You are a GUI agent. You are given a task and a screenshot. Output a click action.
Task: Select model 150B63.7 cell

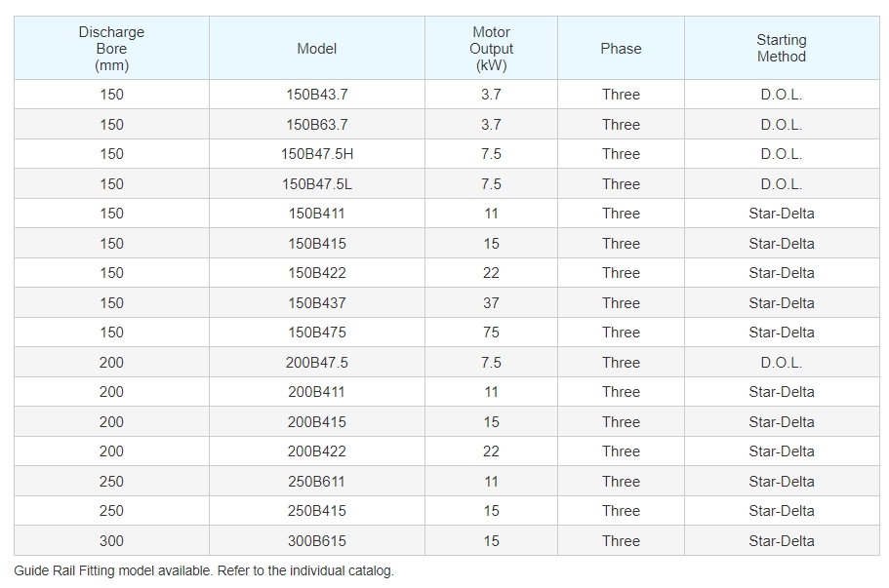coord(317,124)
